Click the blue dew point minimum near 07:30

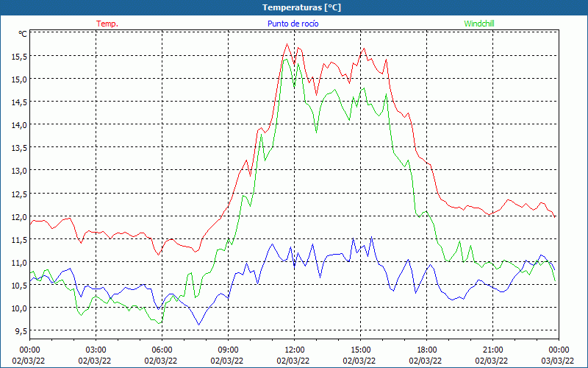198,325
